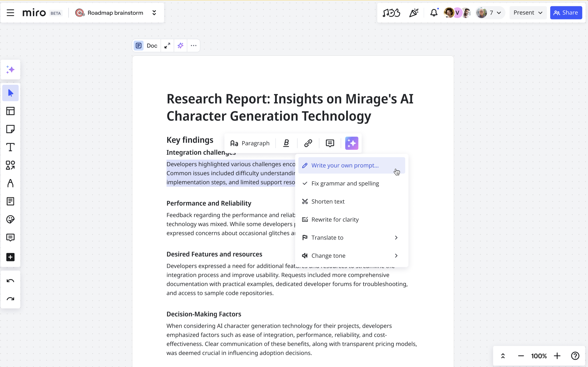Toggle bold on the selected text
Screen dimensions: 588x367
[x=286, y=143]
